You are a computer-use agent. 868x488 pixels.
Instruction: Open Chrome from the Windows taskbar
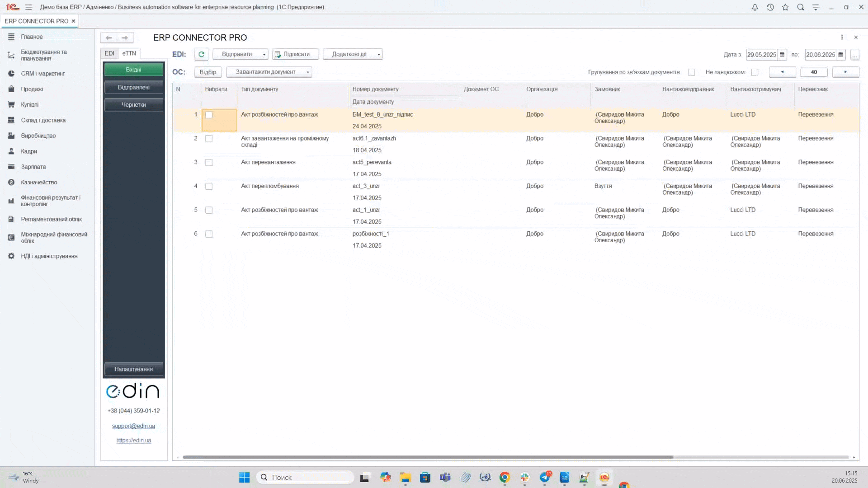tap(505, 477)
